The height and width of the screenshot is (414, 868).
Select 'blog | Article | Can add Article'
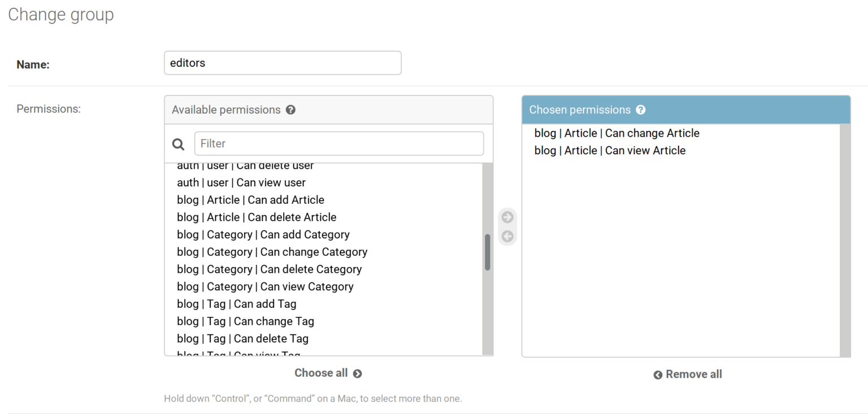coord(250,200)
